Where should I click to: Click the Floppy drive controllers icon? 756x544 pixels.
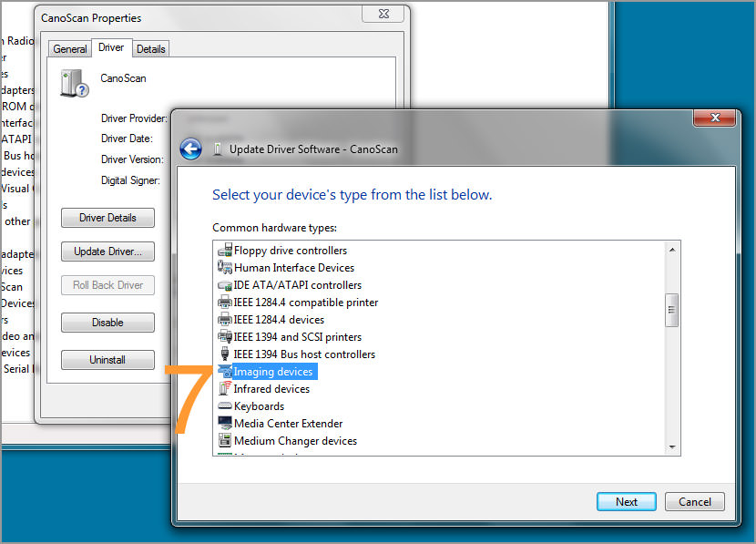point(225,250)
